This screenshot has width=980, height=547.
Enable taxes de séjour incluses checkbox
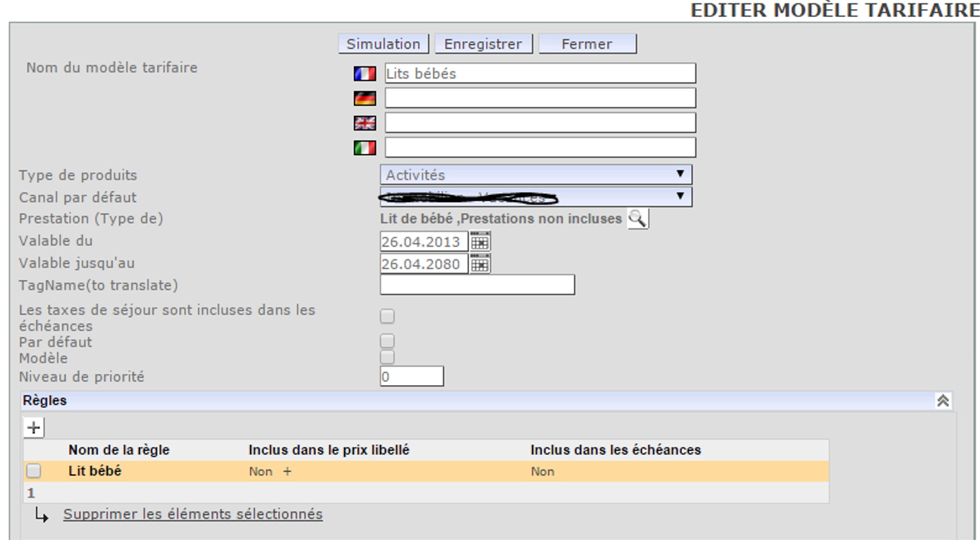pyautogui.click(x=387, y=316)
